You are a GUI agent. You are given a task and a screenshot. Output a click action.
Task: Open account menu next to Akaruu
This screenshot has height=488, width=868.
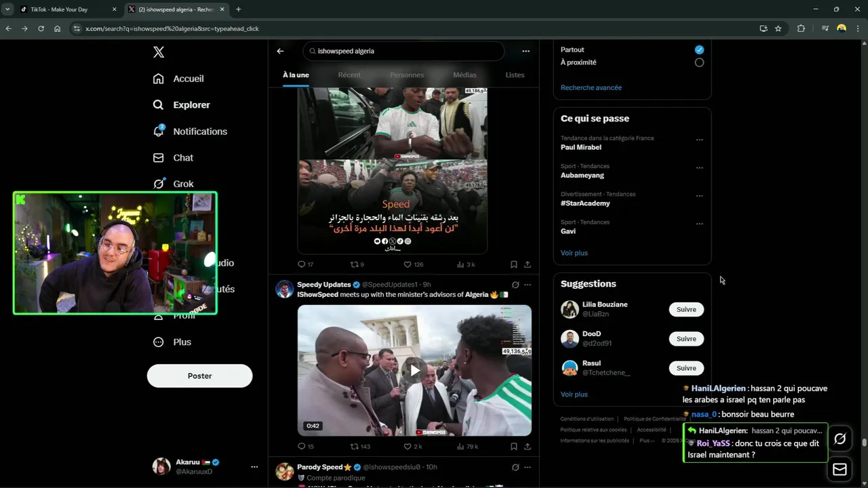[254, 466]
